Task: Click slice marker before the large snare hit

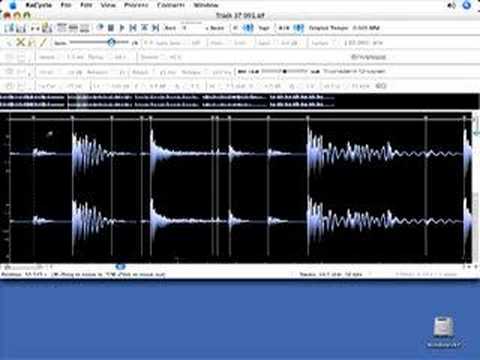Action: (x=72, y=118)
